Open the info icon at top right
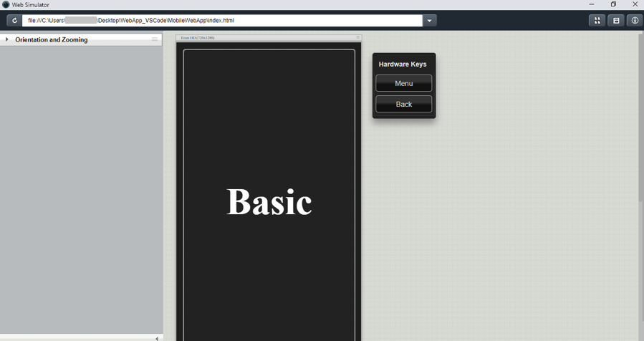This screenshot has height=341, width=644. click(635, 21)
